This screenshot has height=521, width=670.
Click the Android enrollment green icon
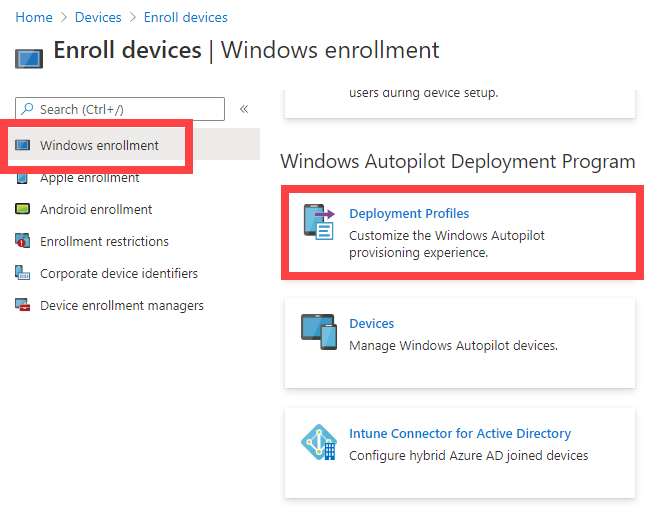tap(22, 210)
